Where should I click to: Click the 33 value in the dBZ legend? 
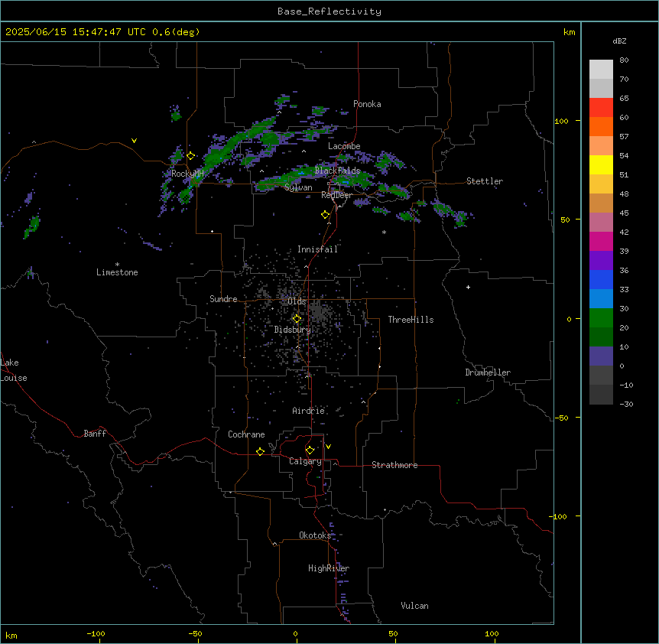[x=624, y=289]
